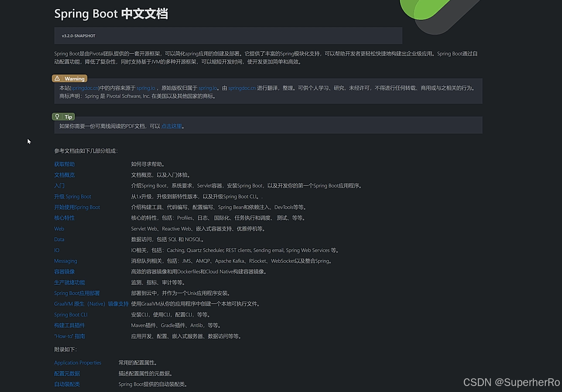Image resolution: width=562 pixels, height=392 pixels.
Task: Click the Tip label badge
Action: 64,116
